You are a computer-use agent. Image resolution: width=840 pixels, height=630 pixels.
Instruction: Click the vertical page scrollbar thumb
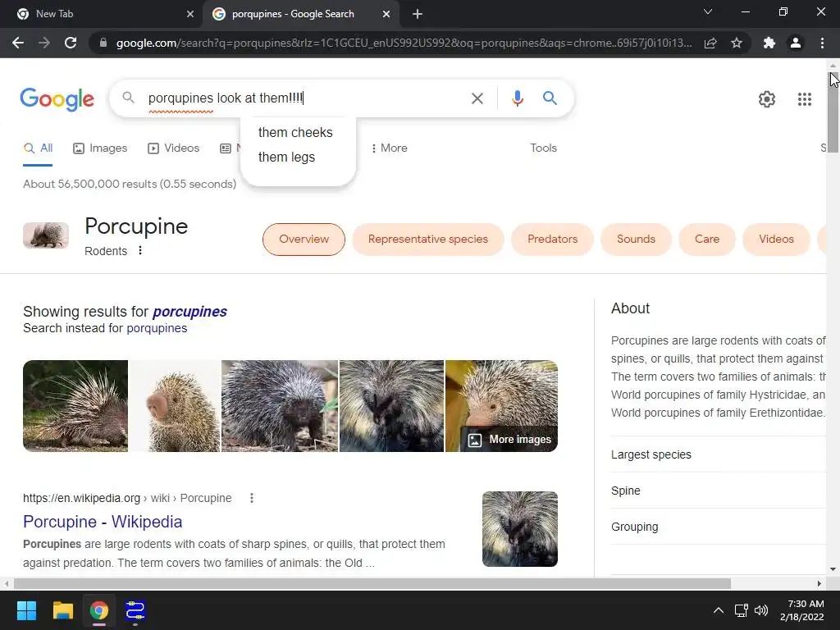point(833,113)
